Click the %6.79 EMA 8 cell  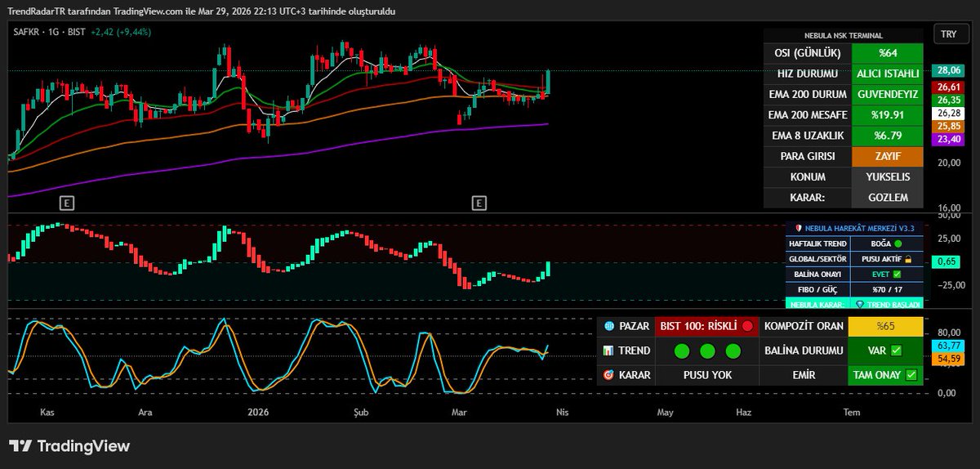pos(888,135)
